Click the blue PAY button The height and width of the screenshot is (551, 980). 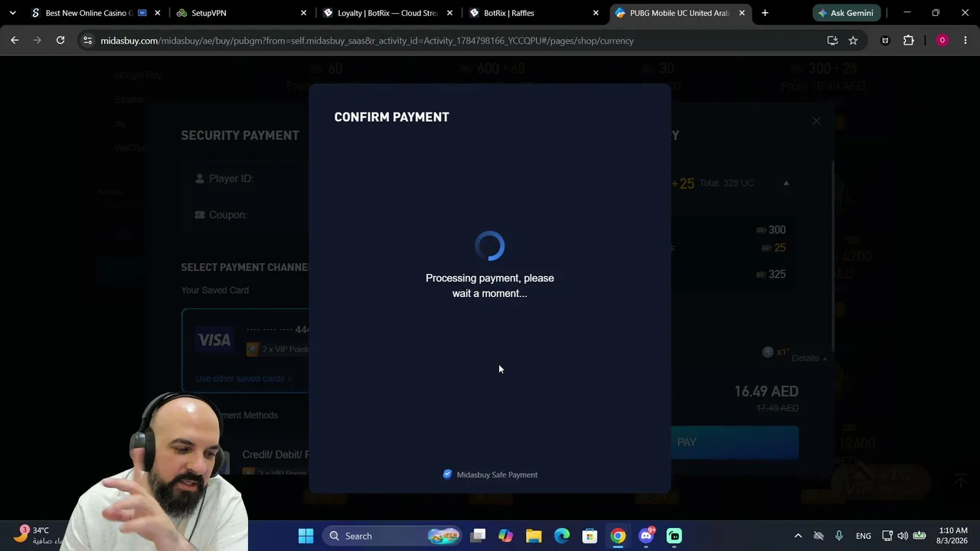tap(734, 442)
